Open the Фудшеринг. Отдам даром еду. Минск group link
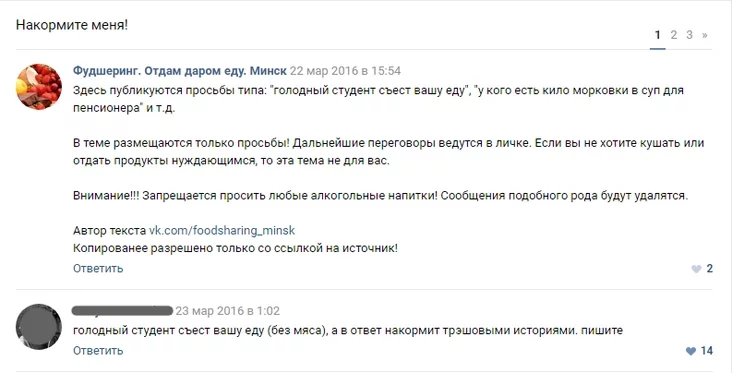732x373 pixels. 180,71
